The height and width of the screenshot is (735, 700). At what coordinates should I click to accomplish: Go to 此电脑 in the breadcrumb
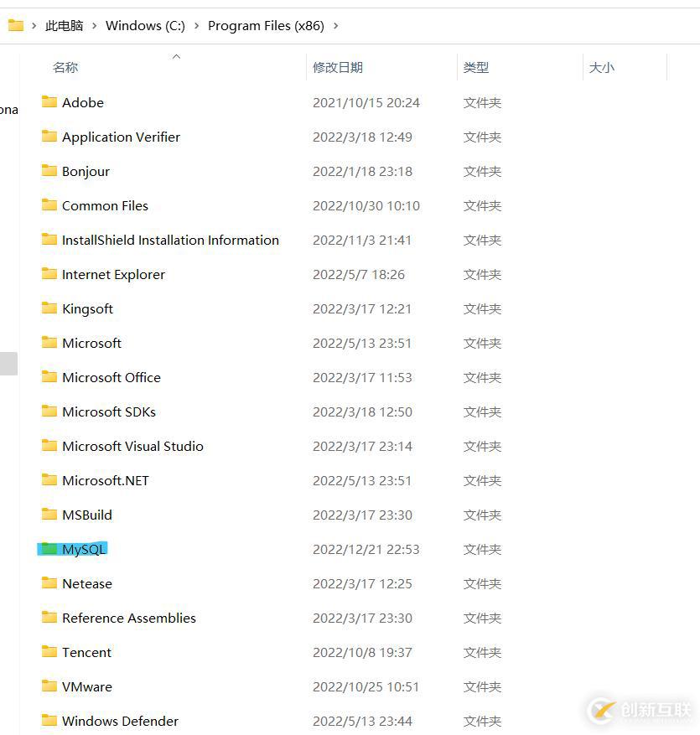(65, 26)
